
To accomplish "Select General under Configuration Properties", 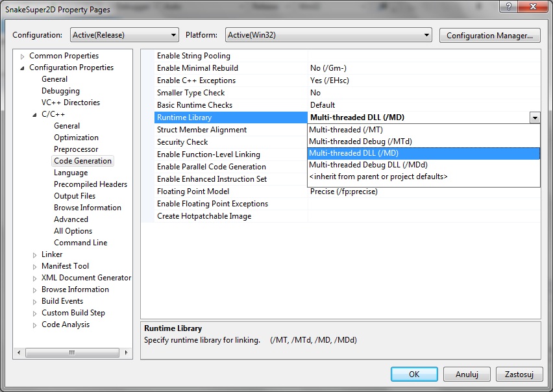I will 55,79.
